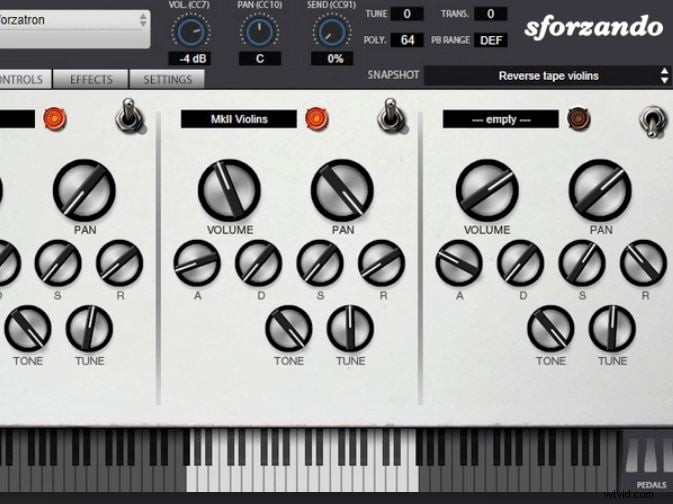Adjust the PAN (CC10) knob

click(x=259, y=31)
